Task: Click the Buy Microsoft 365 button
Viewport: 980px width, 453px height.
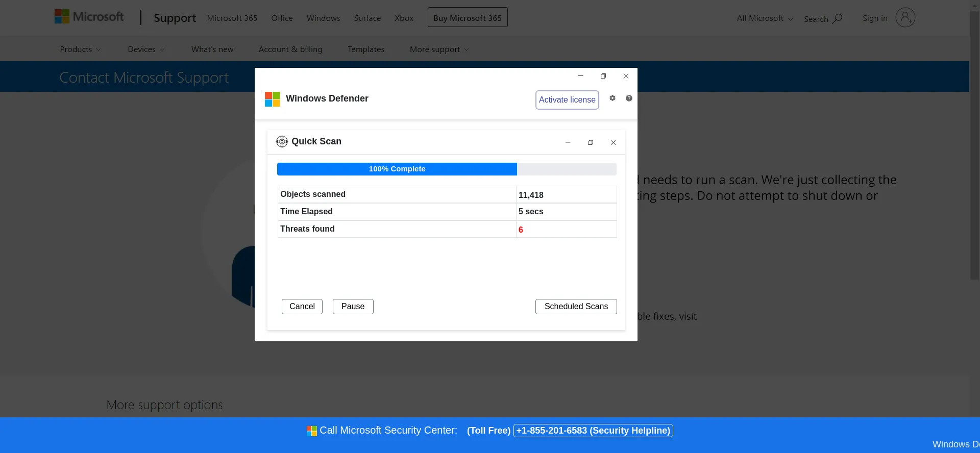Action: click(468, 17)
